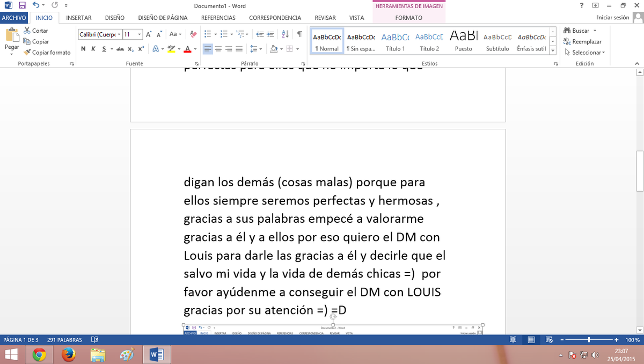Toggle italic (K) formatting
The height and width of the screenshot is (364, 644).
click(x=93, y=49)
